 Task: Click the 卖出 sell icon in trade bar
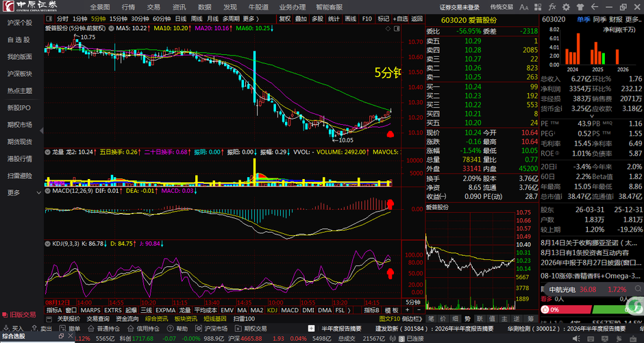pos(35,329)
